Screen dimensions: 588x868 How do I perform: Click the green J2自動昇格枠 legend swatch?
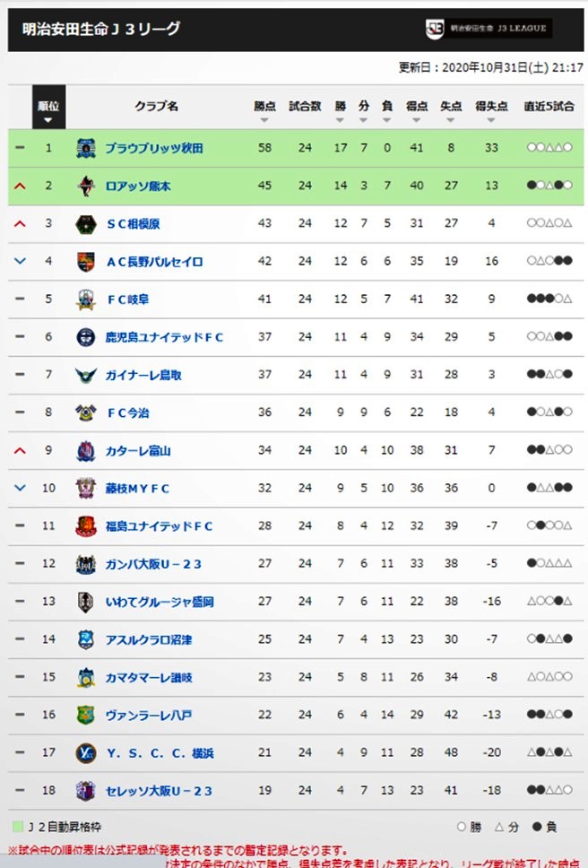click(18, 827)
